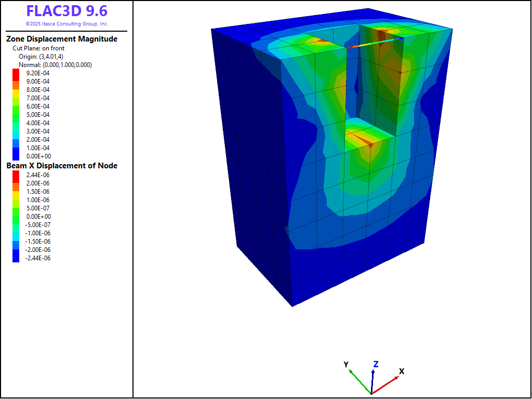Pick the yellow 8.00E-04 zone legend swatch
Viewport: 532px width, 399px height.
click(x=16, y=90)
